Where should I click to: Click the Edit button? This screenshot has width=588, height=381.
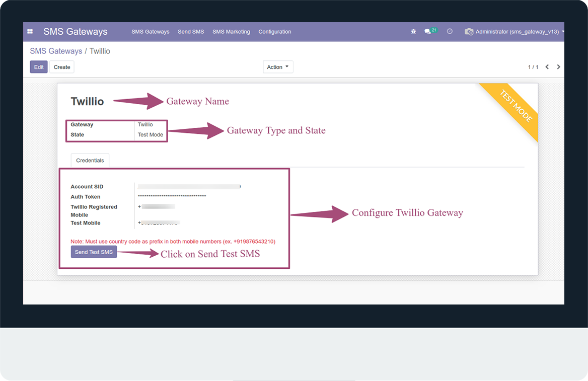[39, 67]
